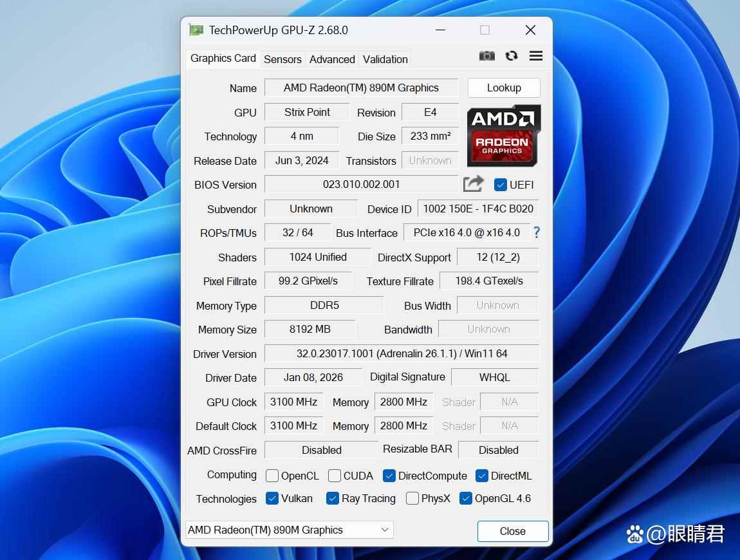The height and width of the screenshot is (560, 740).
Task: Click the Subvendor 'Unknown' field
Action: pos(311,209)
